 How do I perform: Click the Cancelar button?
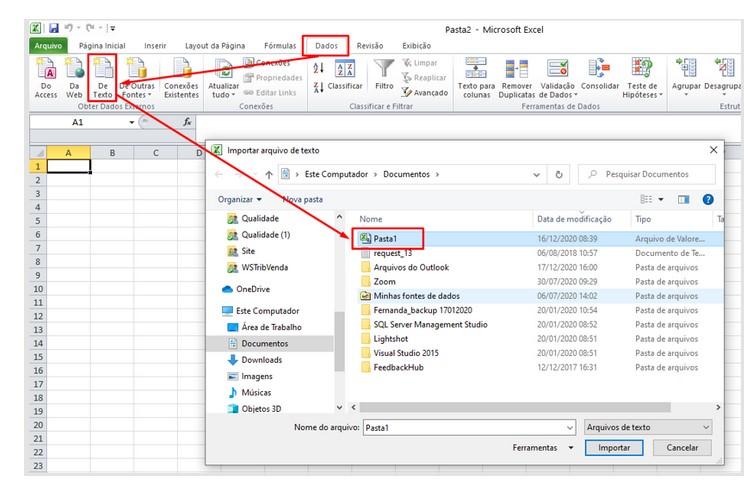click(x=682, y=447)
